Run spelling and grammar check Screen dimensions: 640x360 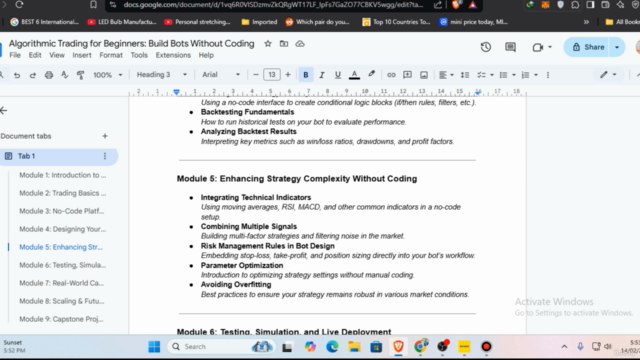point(64,75)
